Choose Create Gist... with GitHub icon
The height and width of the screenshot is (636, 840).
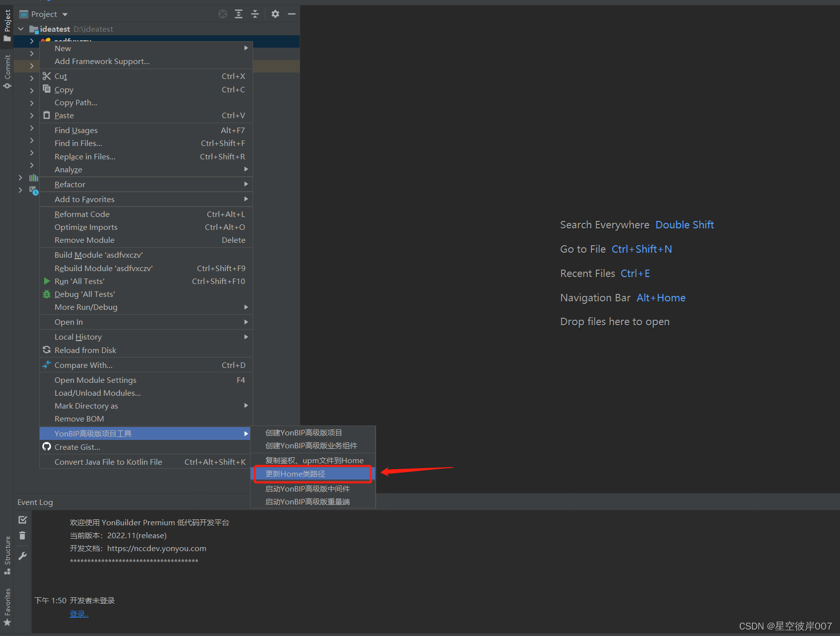(146, 447)
